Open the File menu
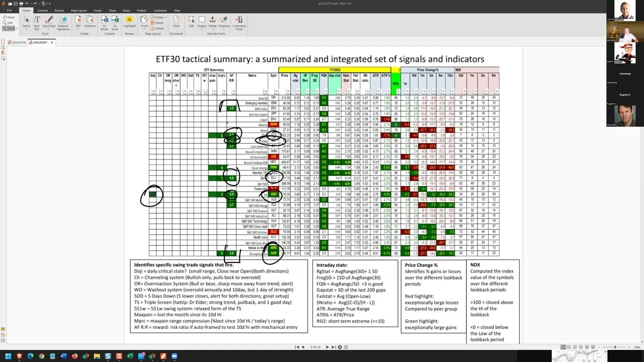Viewport: 644px width, 362px height. coord(10,10)
